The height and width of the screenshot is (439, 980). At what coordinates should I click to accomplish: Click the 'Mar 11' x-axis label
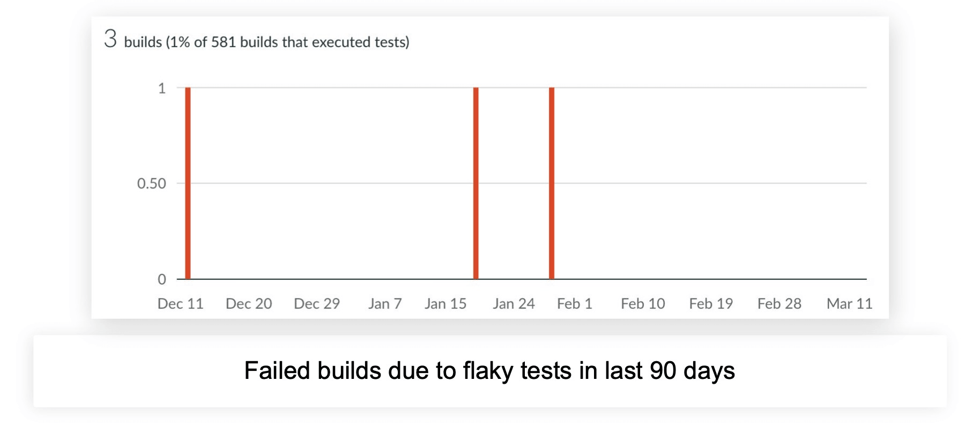tap(849, 304)
